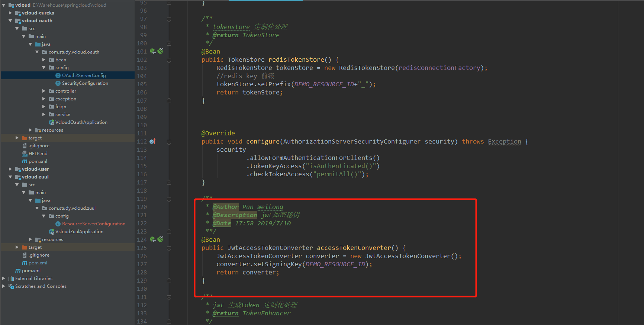Open OAuth2ServerConfig class file

point(84,75)
